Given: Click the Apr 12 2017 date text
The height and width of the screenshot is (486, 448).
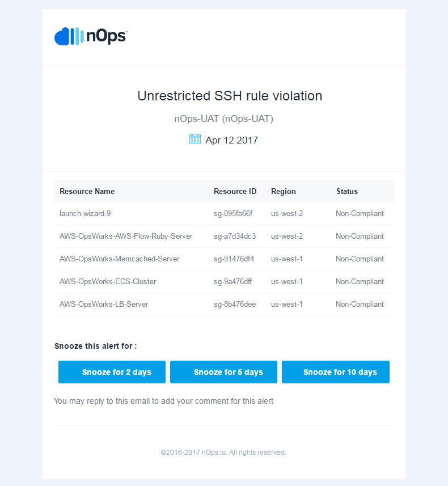Looking at the screenshot, I should click(231, 140).
